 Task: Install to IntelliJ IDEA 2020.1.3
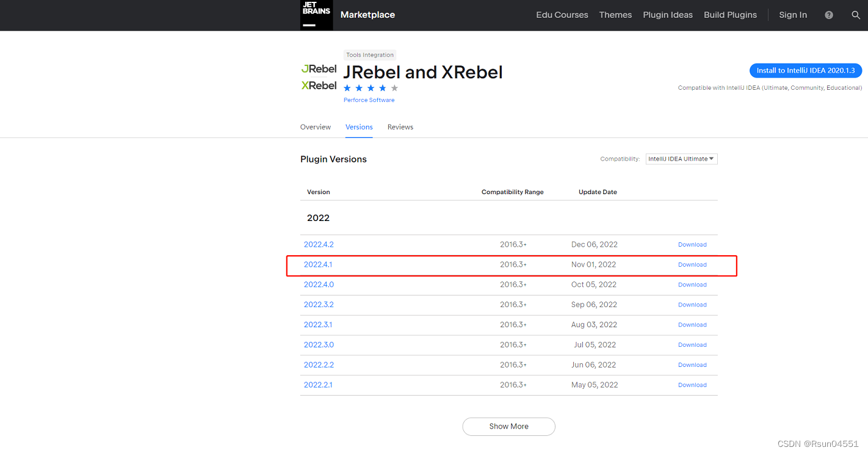[806, 70]
